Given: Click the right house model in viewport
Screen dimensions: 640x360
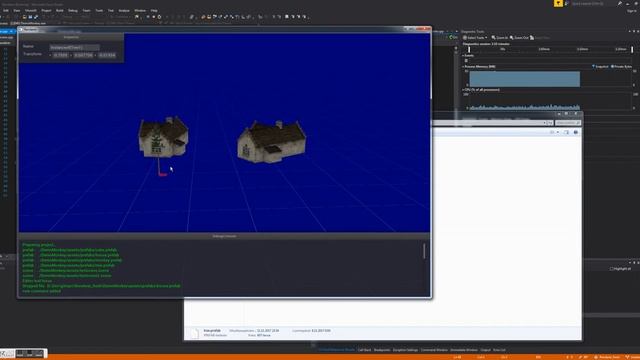Looking at the screenshot, I should tap(271, 142).
